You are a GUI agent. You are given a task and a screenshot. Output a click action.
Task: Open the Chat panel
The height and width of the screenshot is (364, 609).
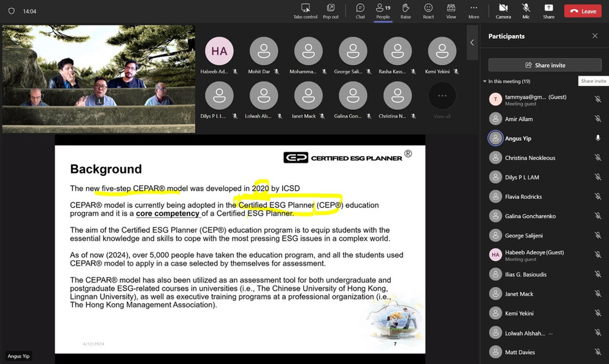[360, 11]
